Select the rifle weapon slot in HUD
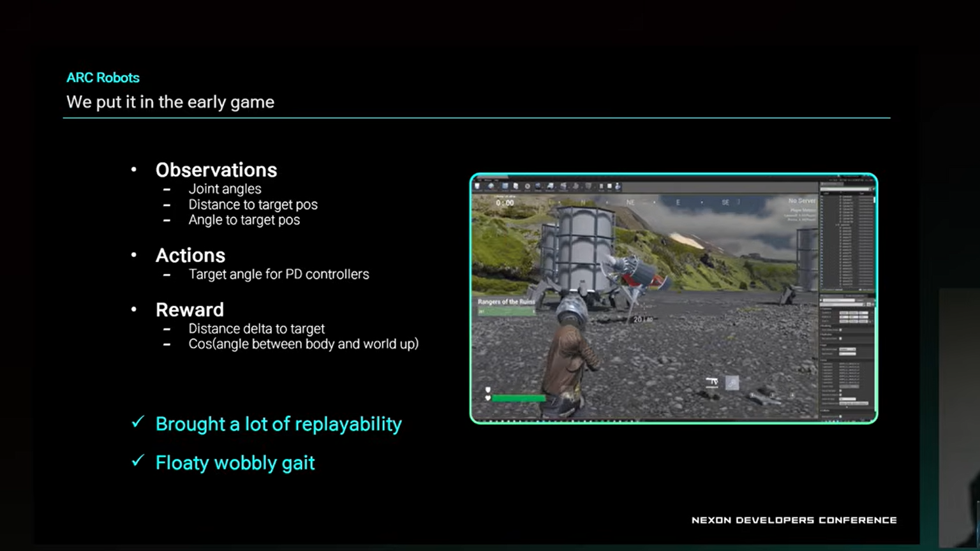980x551 pixels. (712, 382)
